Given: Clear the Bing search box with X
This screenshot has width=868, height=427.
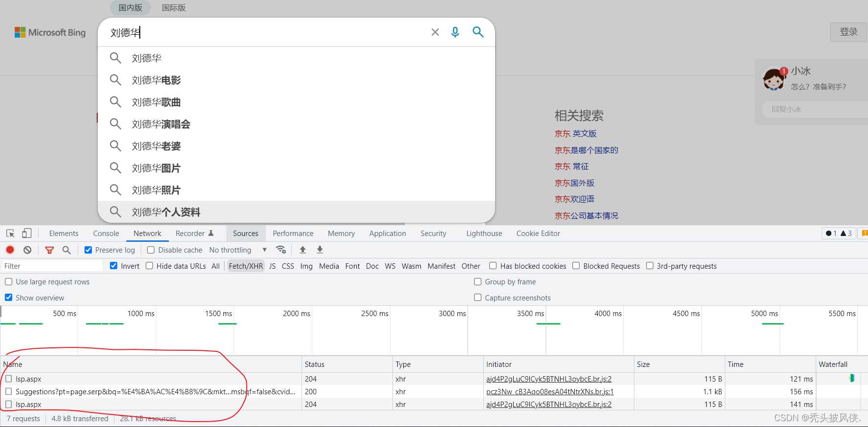Looking at the screenshot, I should (435, 32).
